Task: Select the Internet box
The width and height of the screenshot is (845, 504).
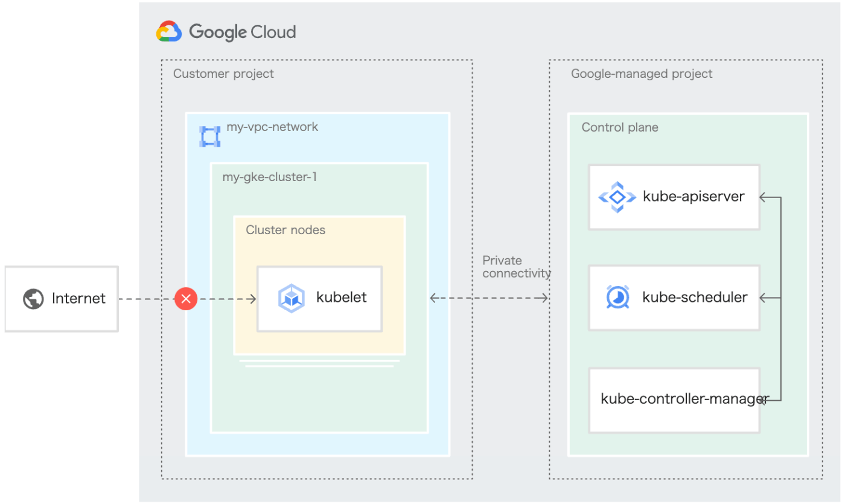Action: click(62, 299)
